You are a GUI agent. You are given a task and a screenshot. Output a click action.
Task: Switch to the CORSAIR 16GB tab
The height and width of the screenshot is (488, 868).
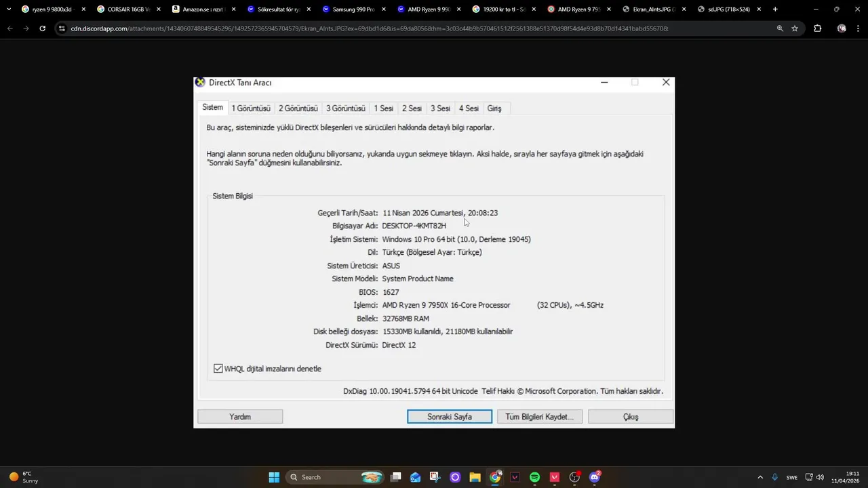[129, 9]
